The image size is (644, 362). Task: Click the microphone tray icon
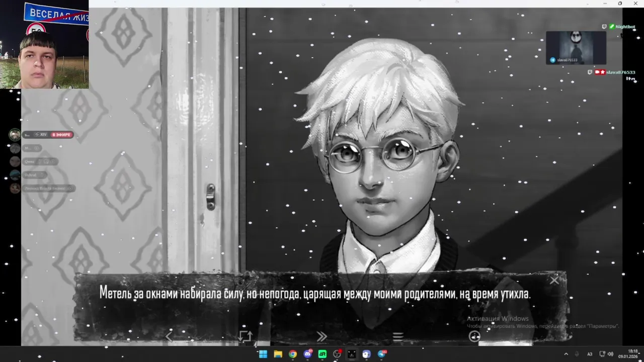coord(577,354)
